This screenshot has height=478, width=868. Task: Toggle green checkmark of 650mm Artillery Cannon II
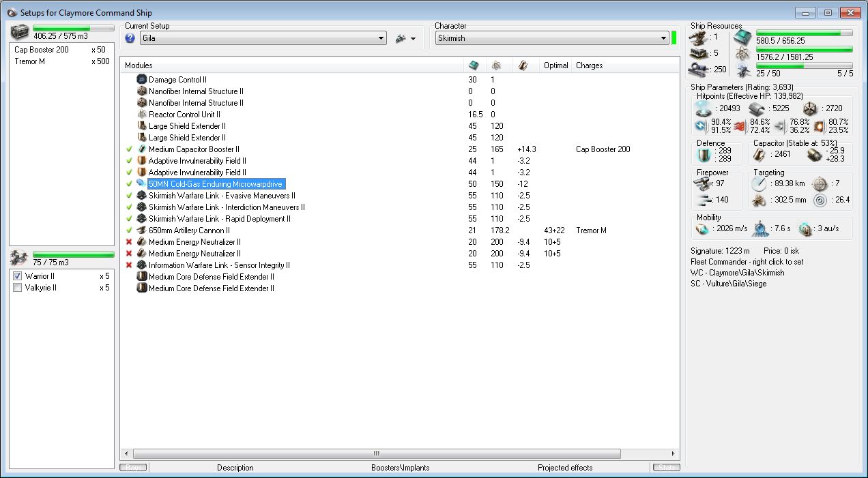click(x=129, y=230)
